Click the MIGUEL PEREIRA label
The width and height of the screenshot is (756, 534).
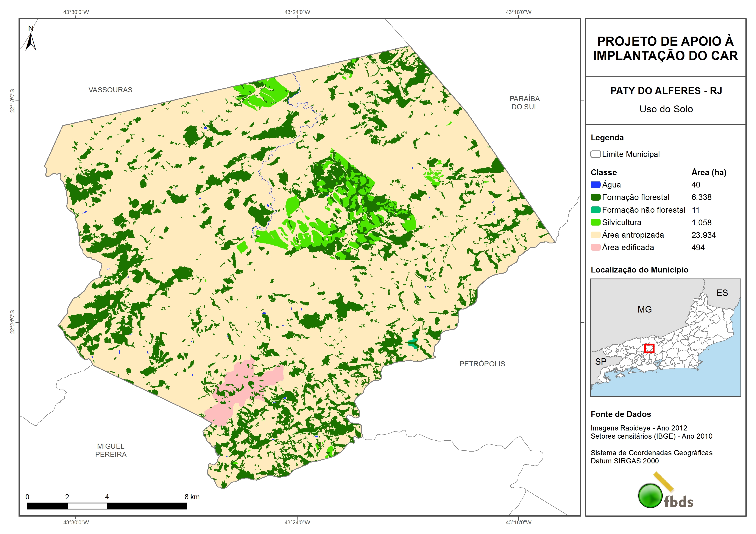(x=111, y=450)
